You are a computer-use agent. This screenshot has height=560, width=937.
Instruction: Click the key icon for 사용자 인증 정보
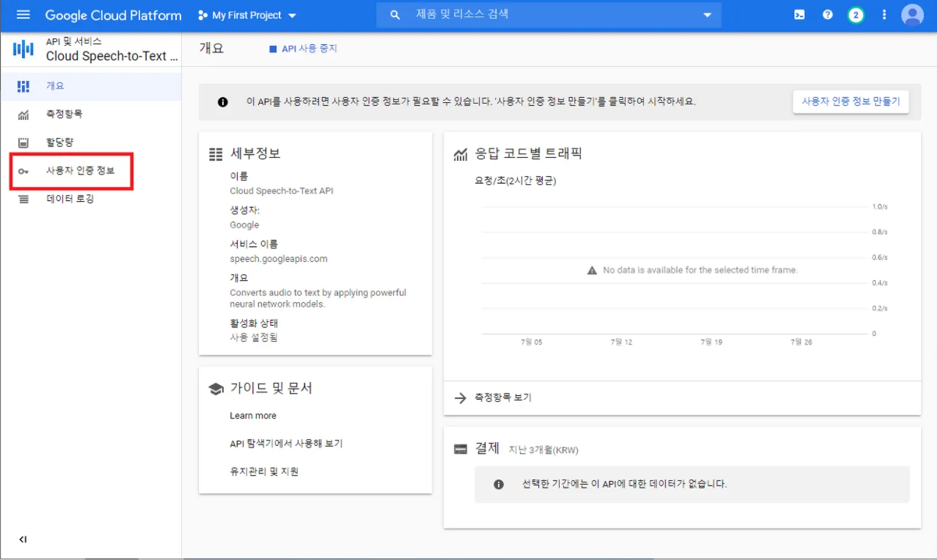23,171
